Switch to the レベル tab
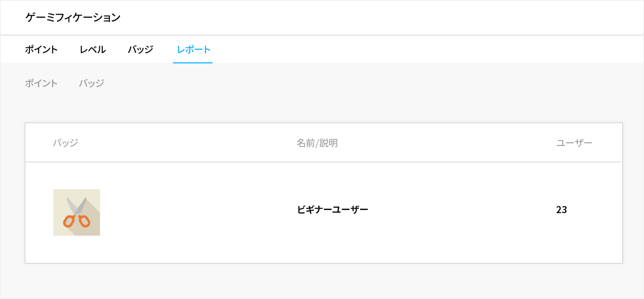 [93, 49]
